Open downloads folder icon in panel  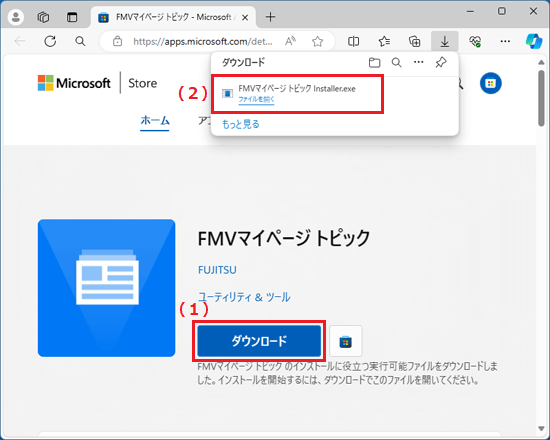pos(374,62)
